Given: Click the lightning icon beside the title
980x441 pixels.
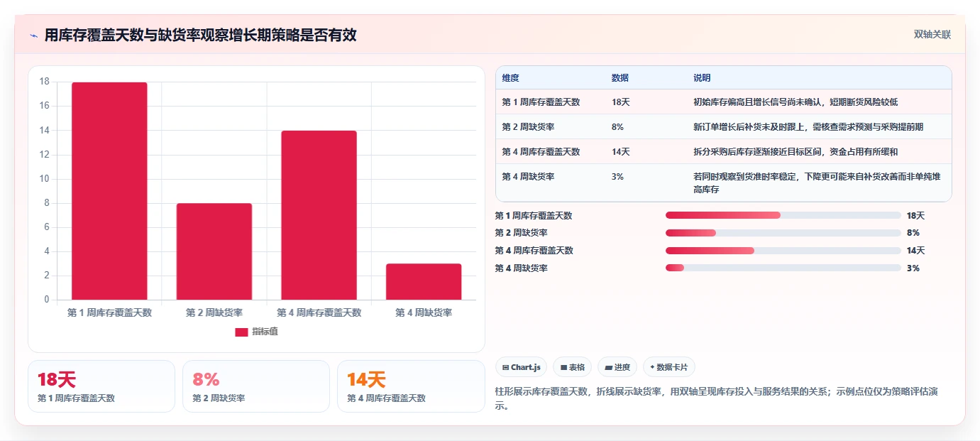Looking at the screenshot, I should click(x=33, y=36).
